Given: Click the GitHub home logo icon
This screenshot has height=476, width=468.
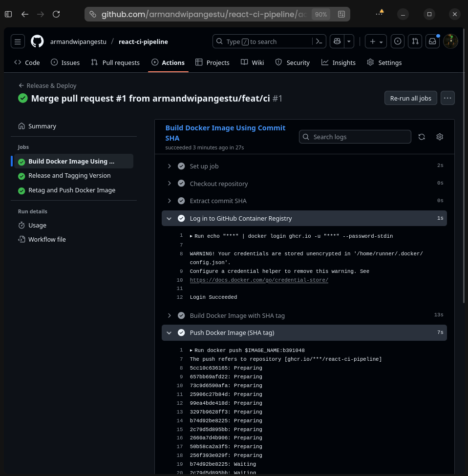Looking at the screenshot, I should 37,41.
